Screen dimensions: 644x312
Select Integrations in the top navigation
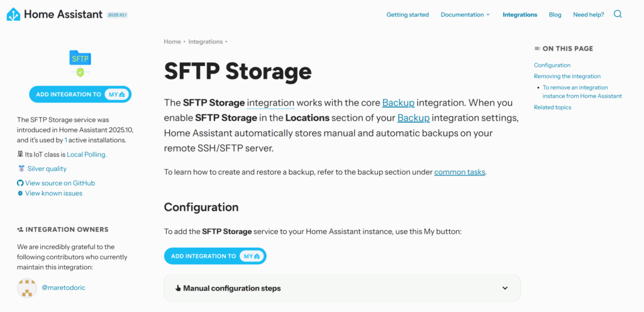point(519,14)
